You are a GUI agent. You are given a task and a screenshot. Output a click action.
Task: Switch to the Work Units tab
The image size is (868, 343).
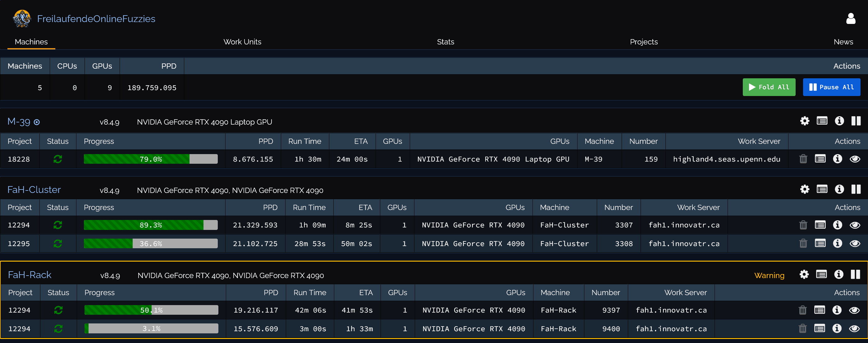tap(242, 42)
